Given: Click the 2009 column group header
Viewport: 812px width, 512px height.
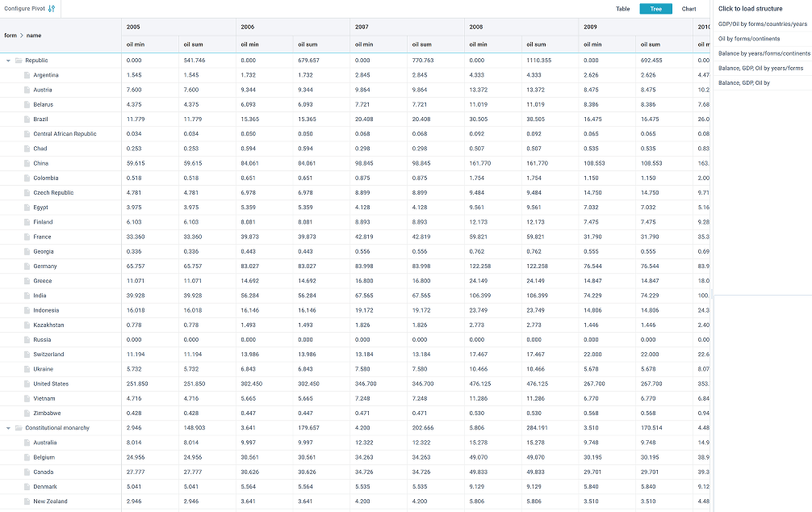Looking at the screenshot, I should tap(635, 27).
